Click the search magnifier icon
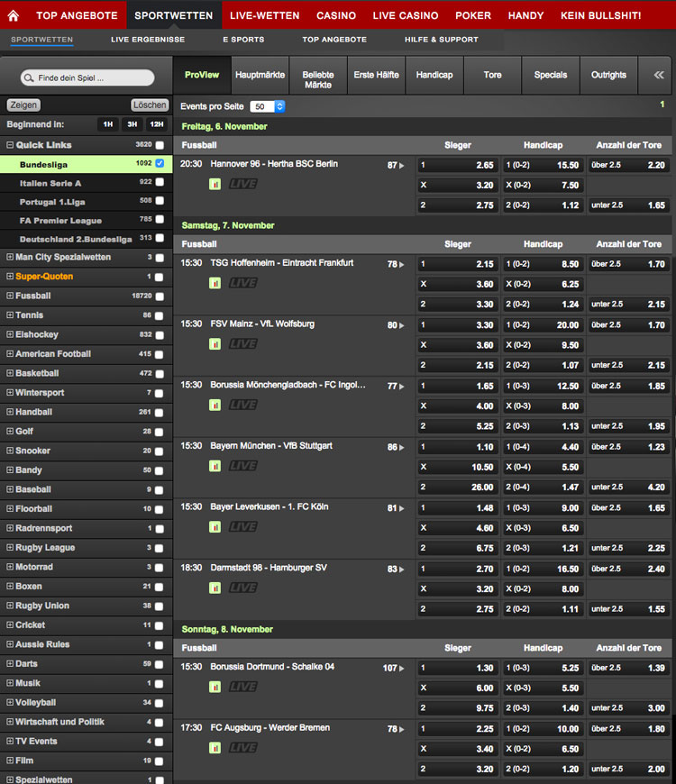 29,78
